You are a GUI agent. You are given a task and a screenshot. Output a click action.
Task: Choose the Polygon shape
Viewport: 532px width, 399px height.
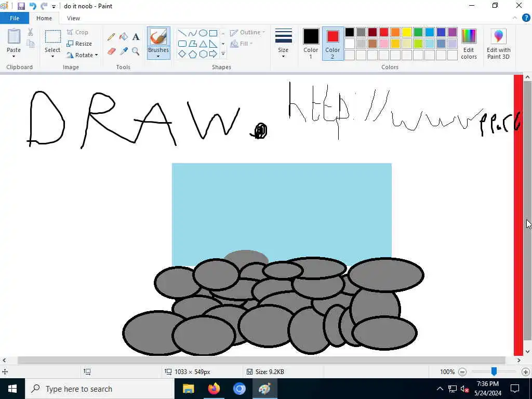tap(193, 44)
